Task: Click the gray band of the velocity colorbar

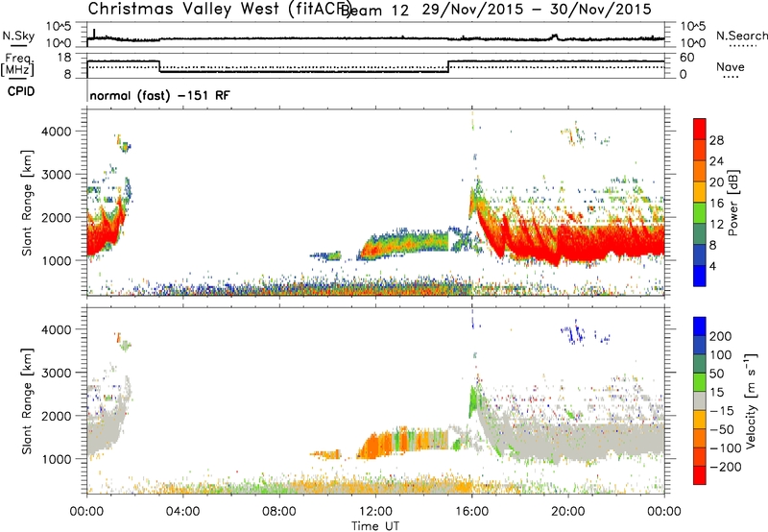Action: tap(700, 400)
